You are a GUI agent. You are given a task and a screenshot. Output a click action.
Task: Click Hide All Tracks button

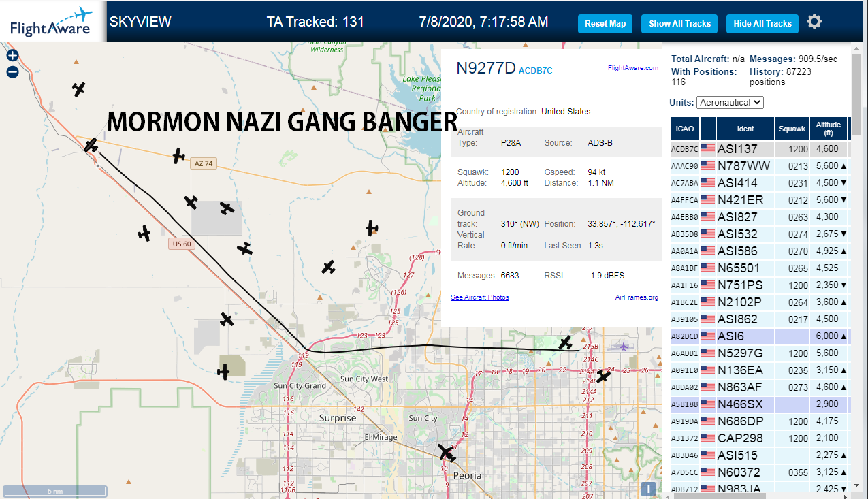coord(762,23)
